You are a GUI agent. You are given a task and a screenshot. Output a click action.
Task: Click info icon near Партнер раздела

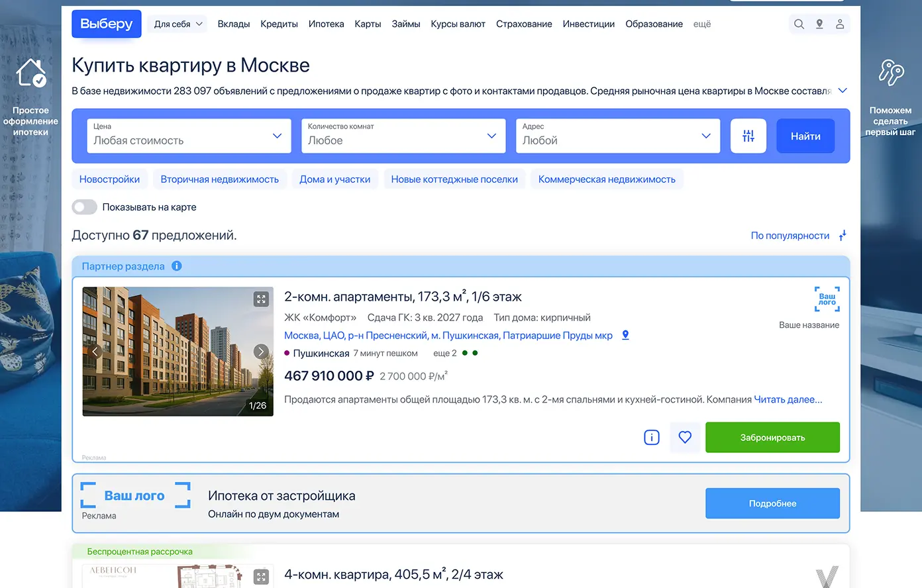177,266
